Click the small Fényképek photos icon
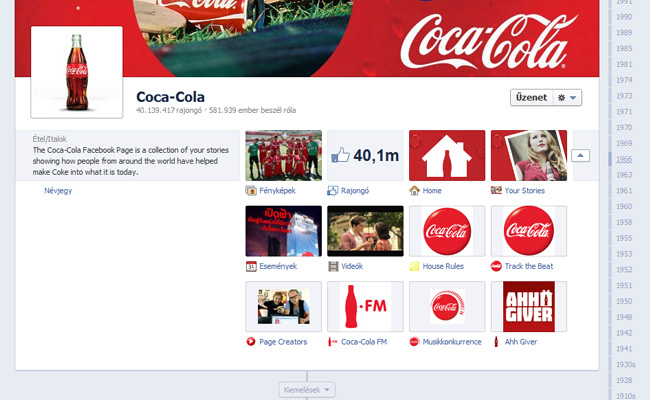The width and height of the screenshot is (650, 400). [x=251, y=191]
